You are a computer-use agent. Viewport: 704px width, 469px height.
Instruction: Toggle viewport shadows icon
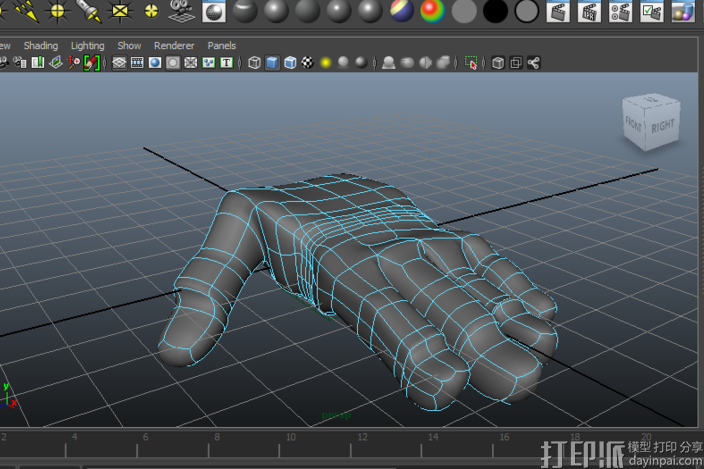343,63
